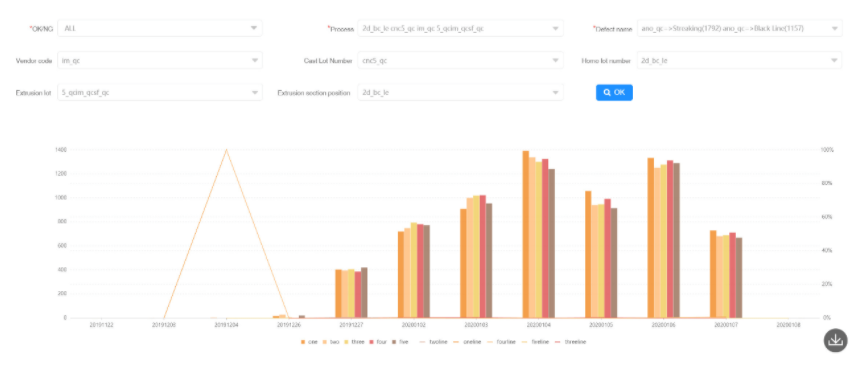Image resolution: width=863 pixels, height=369 pixels.
Task: Click the 20200107 x-axis date label
Action: (725, 325)
